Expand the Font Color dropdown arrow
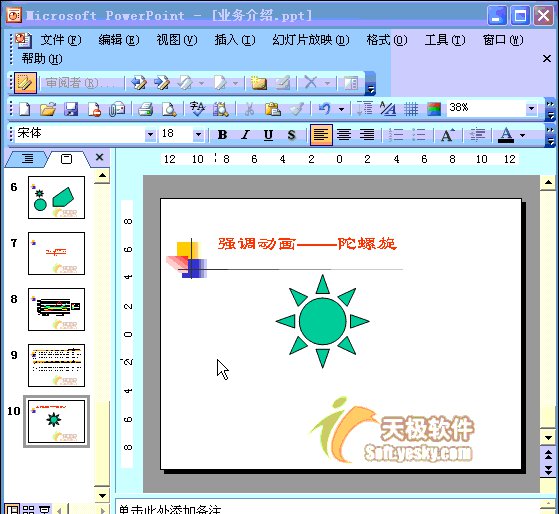Viewport: 559px width, 514px height. [x=523, y=135]
